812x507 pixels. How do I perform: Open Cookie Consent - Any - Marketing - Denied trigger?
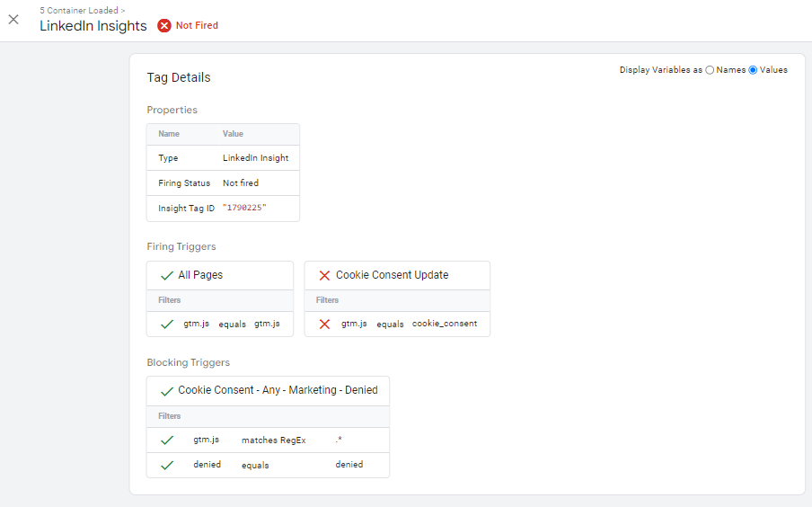(278, 390)
